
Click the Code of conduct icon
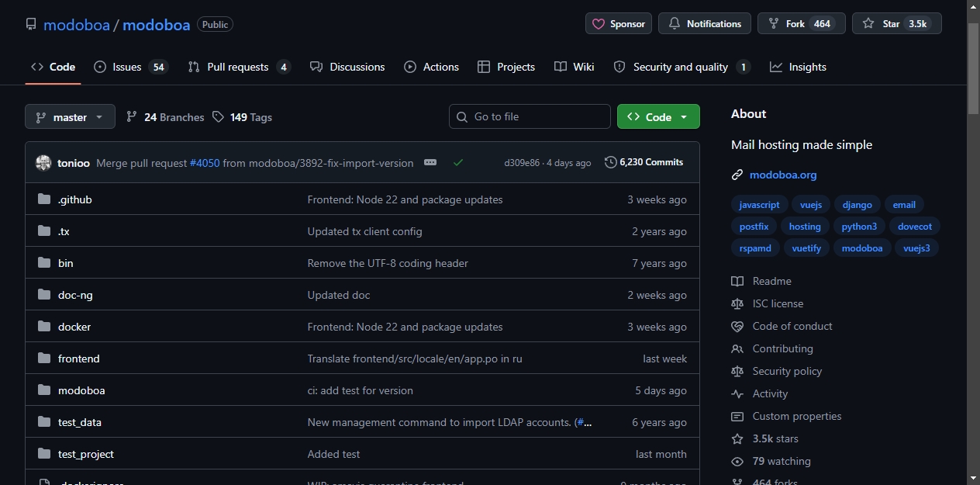tap(737, 326)
